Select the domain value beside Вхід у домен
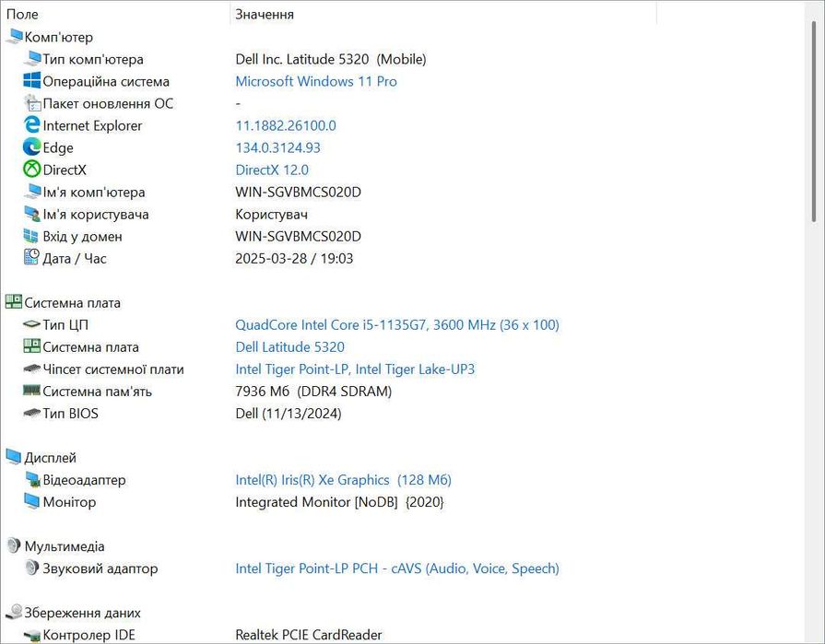825x644 pixels. 298,237
